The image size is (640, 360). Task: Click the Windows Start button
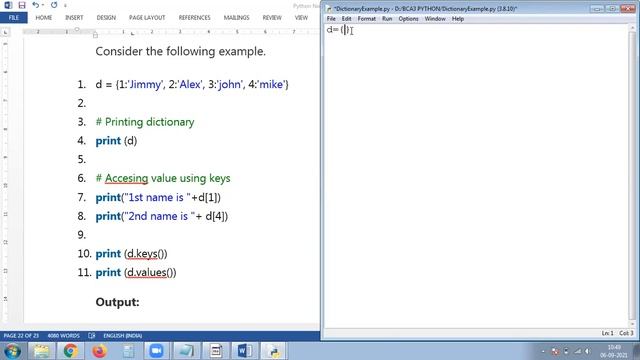pyautogui.click(x=12, y=351)
